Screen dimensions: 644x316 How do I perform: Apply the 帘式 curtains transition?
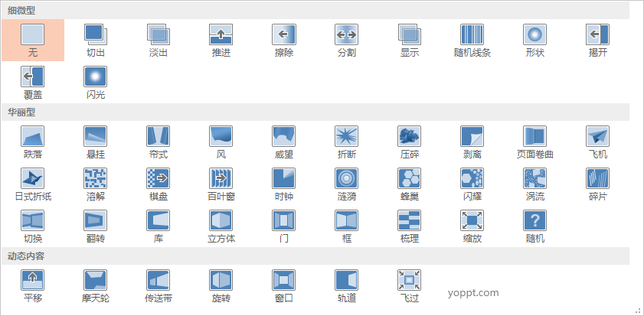[x=159, y=142]
